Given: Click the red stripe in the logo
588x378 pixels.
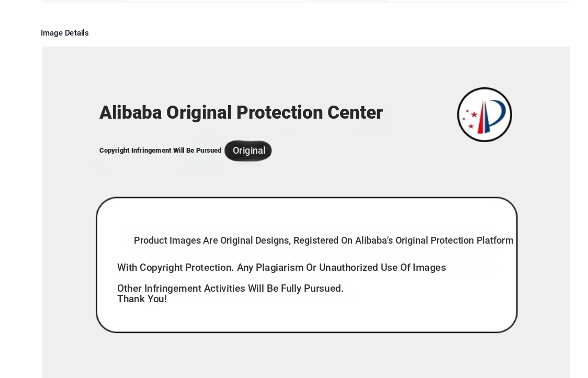Looking at the screenshot, I should pos(481,118).
